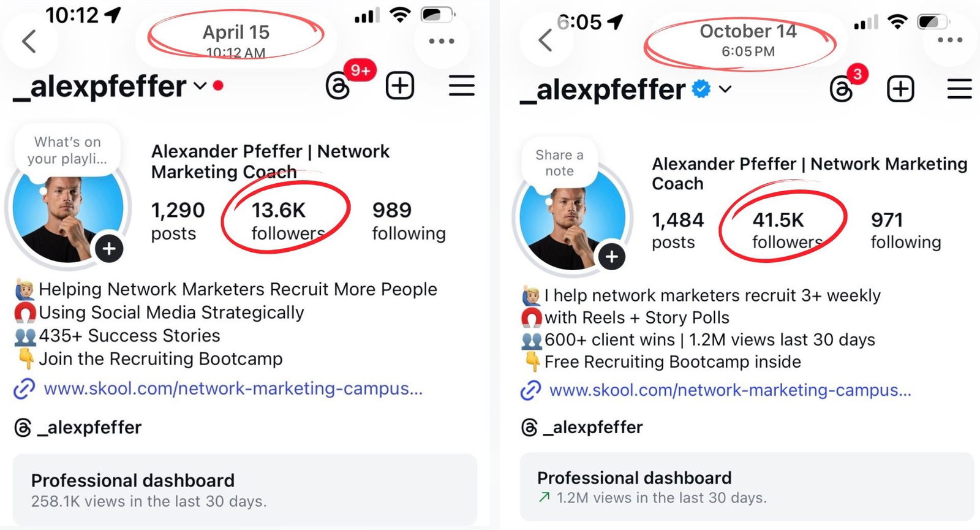Open hamburger menu on left profile
980x530 pixels.
point(462,86)
